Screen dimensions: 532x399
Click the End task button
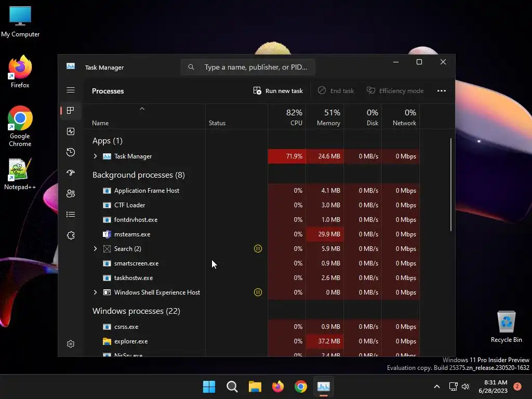(336, 90)
